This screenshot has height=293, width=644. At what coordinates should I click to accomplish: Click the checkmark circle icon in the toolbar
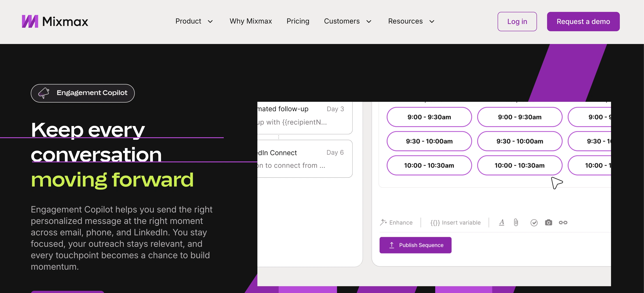pos(534,222)
